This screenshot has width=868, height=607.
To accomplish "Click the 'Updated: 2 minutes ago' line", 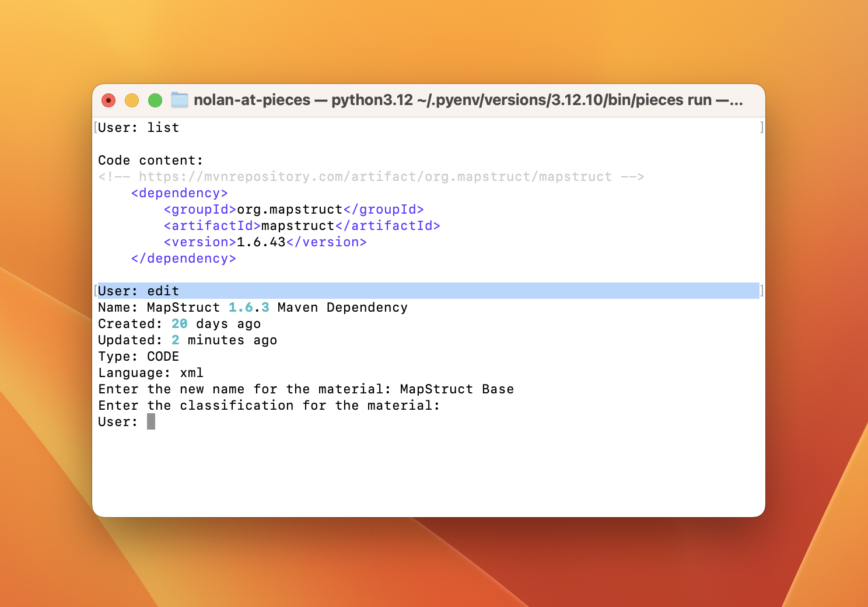I will tap(188, 340).
